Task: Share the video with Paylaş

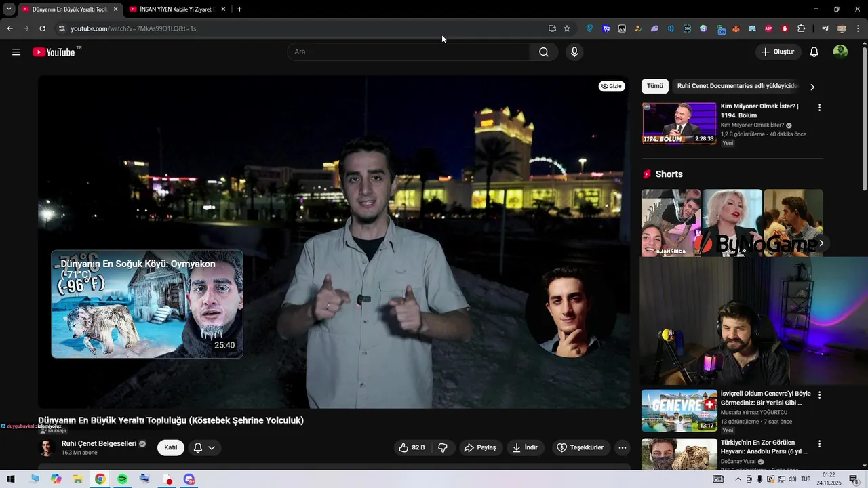Action: (x=480, y=447)
